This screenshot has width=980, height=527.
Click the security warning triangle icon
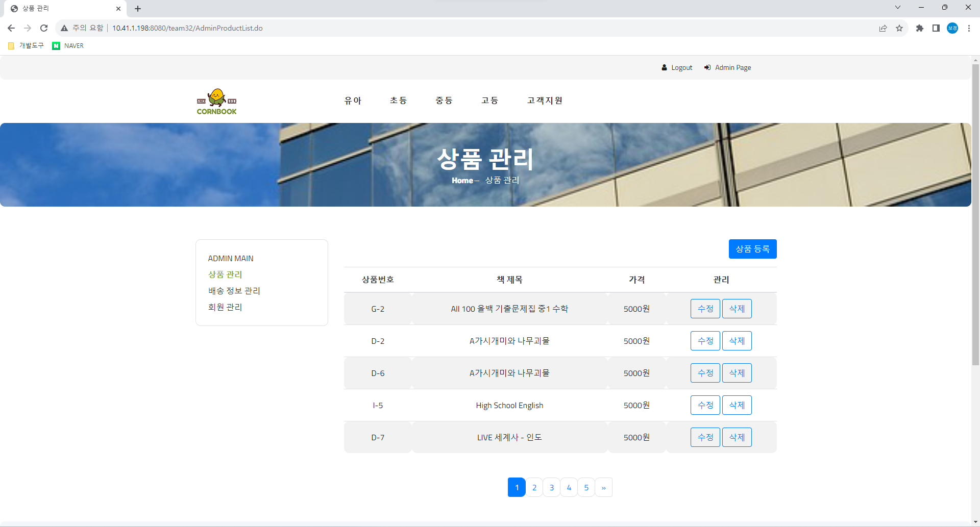point(64,28)
